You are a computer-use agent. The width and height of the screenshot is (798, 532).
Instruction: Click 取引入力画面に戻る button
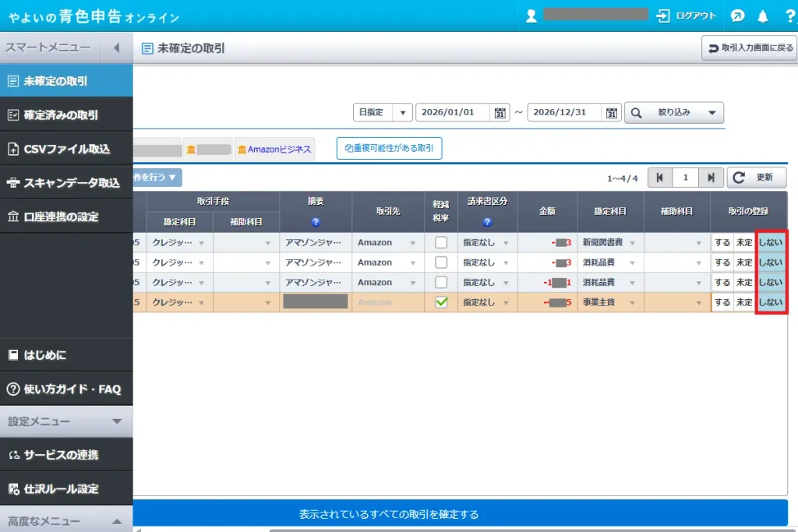(749, 48)
